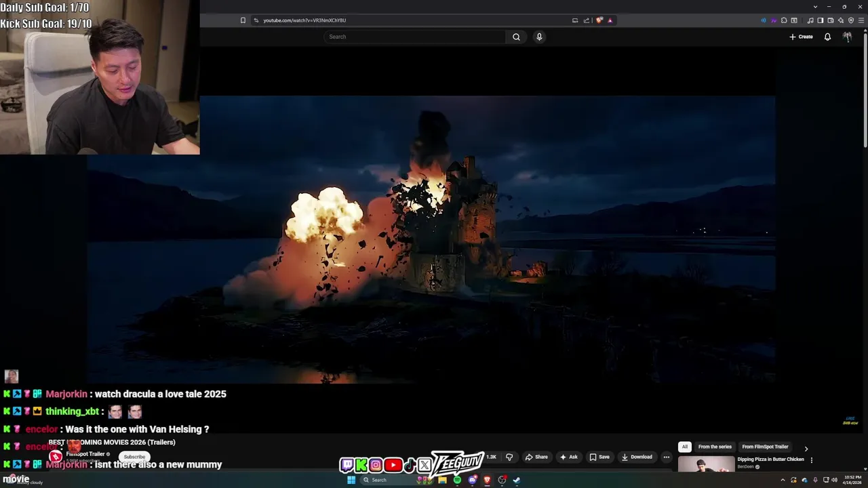Select the All filter chip

pos(684,447)
